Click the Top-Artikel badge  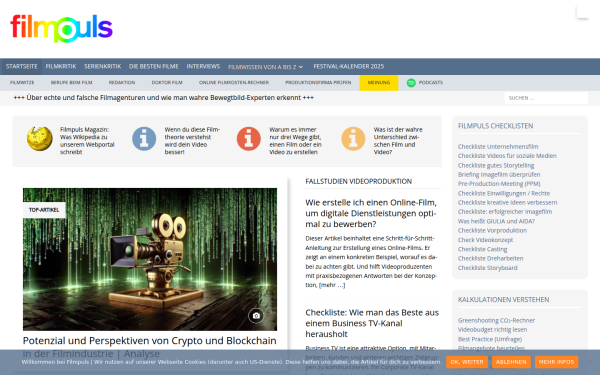pyautogui.click(x=44, y=210)
